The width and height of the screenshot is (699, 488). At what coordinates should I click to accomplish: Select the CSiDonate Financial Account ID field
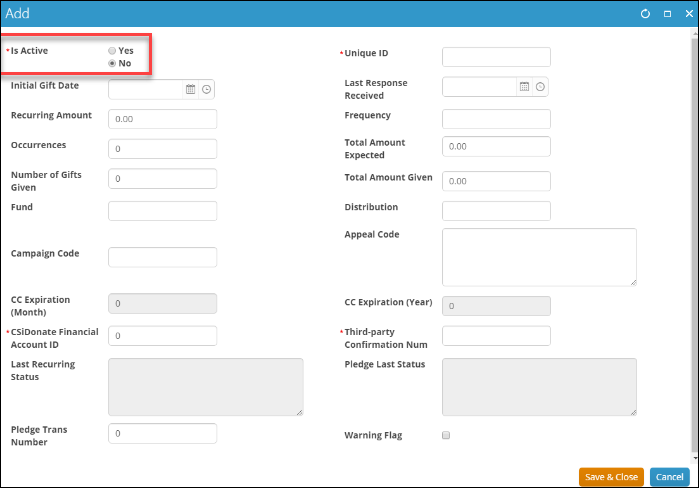click(x=162, y=336)
